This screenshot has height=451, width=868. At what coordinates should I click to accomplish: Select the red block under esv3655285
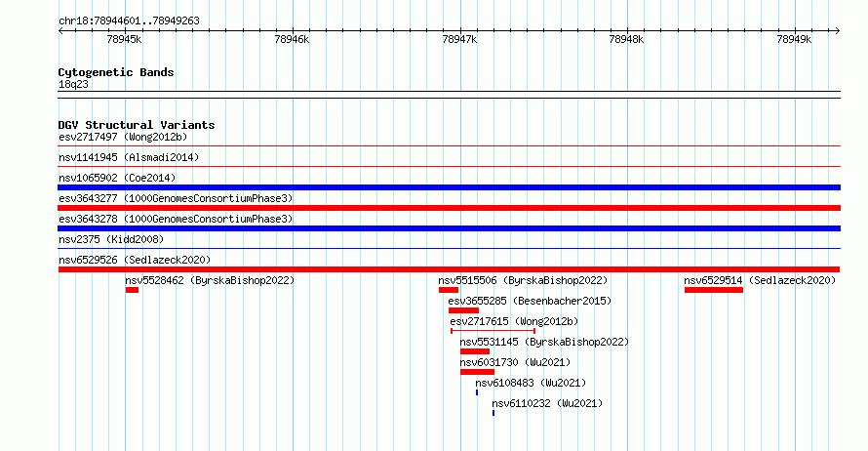pos(463,310)
